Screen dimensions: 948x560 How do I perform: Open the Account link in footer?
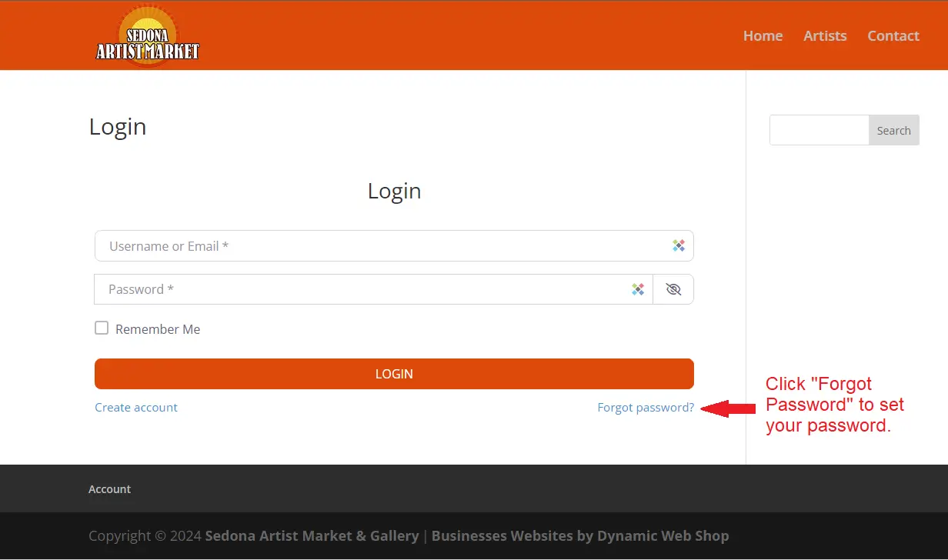coord(110,489)
